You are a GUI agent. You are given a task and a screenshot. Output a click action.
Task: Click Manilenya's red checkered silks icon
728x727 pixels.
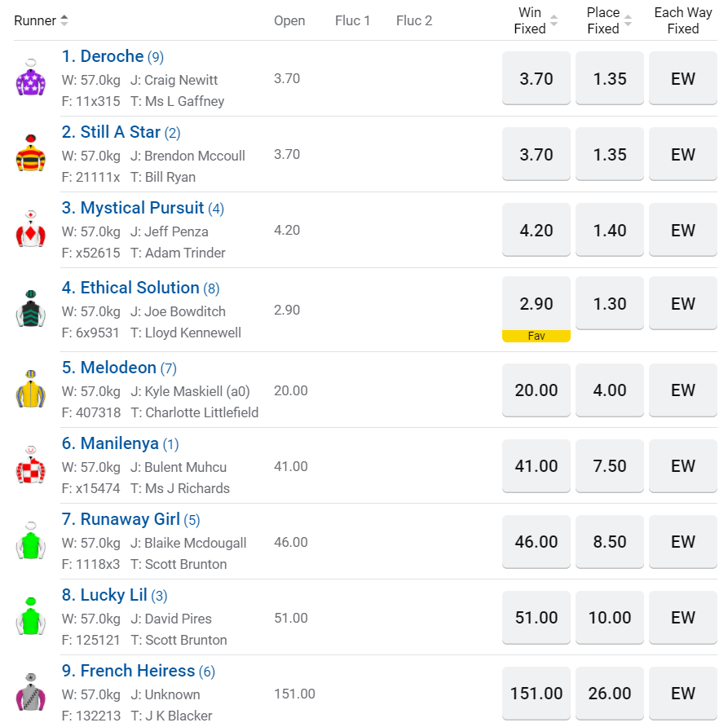[31, 466]
